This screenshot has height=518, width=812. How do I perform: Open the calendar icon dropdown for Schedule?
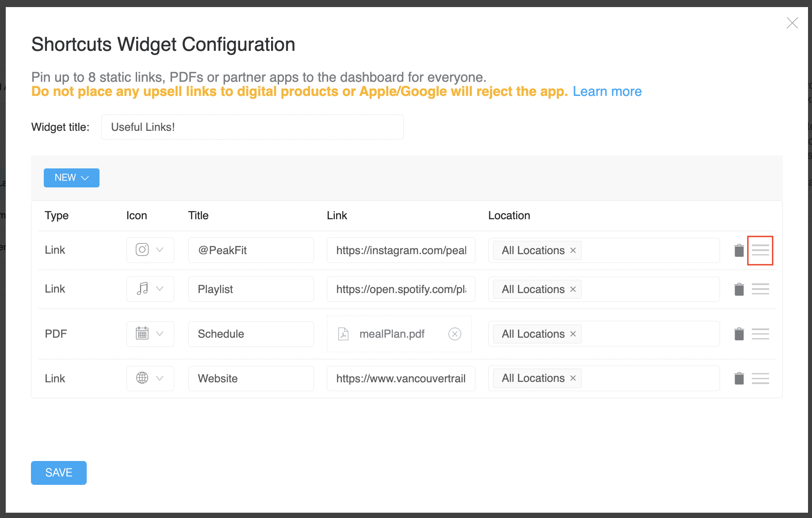[150, 334]
